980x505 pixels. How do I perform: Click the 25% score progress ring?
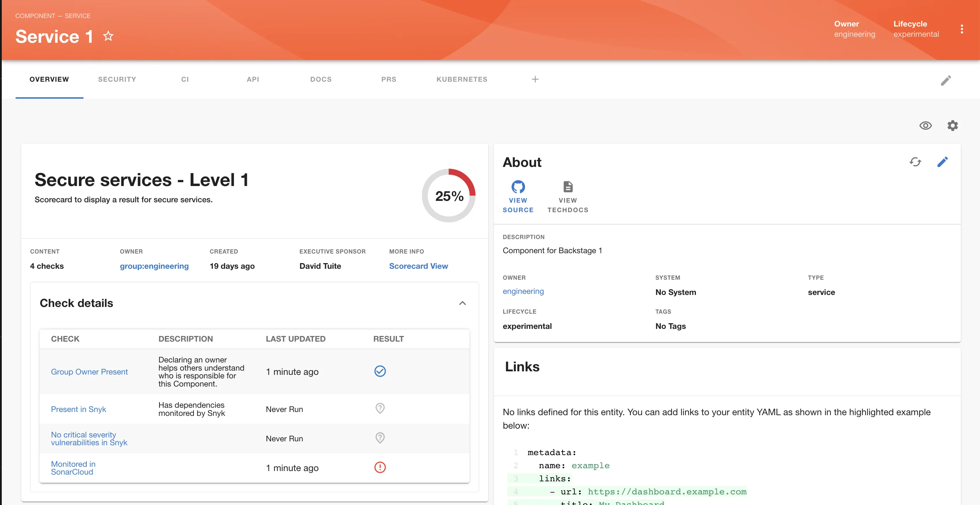pyautogui.click(x=449, y=196)
